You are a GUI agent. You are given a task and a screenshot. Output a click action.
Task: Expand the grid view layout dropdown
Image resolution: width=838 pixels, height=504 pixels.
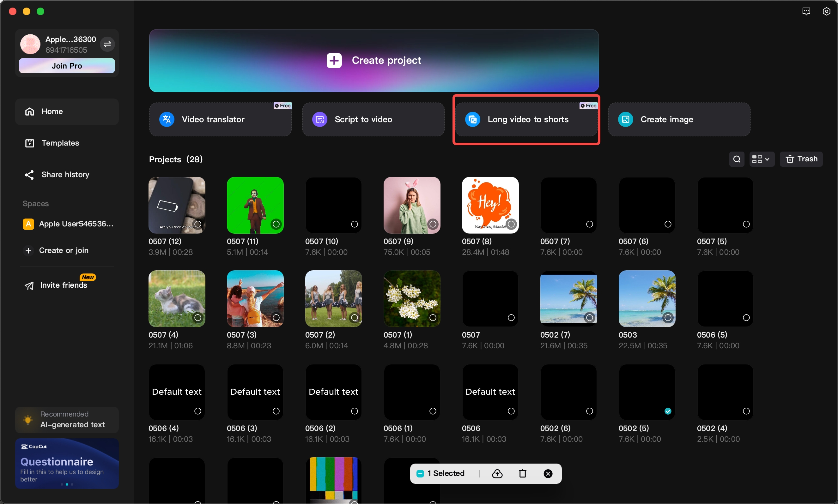pos(761,159)
